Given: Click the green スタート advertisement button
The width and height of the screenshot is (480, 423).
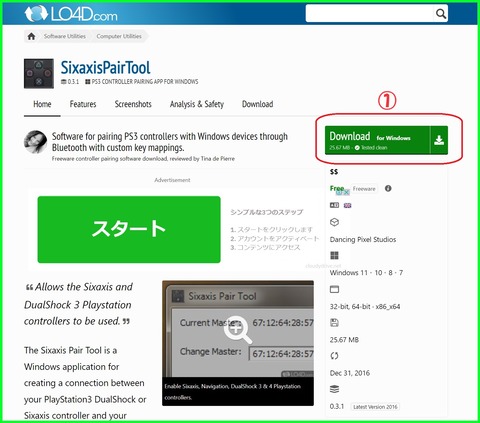Looking at the screenshot, I should (129, 229).
